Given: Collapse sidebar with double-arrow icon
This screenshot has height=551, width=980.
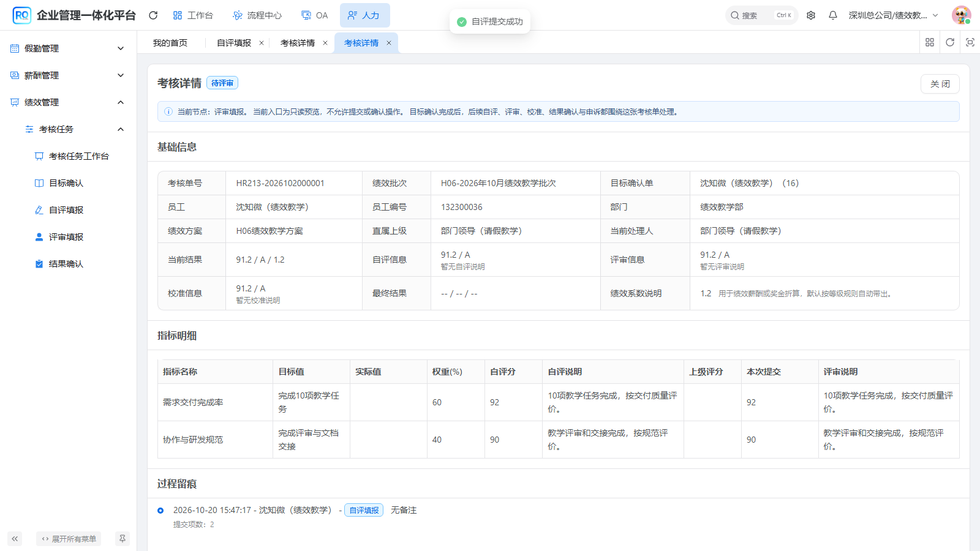Looking at the screenshot, I should pos(15,539).
